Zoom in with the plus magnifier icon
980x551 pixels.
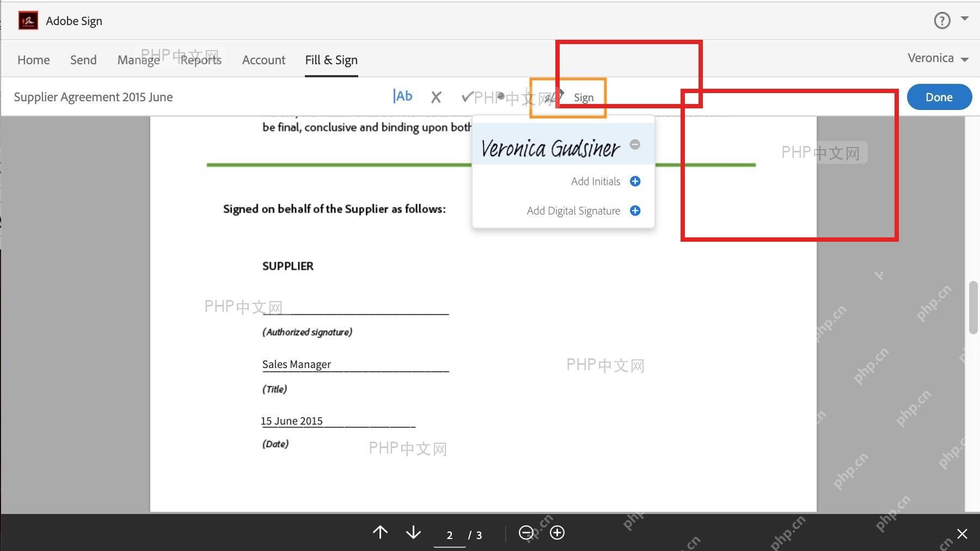558,532
